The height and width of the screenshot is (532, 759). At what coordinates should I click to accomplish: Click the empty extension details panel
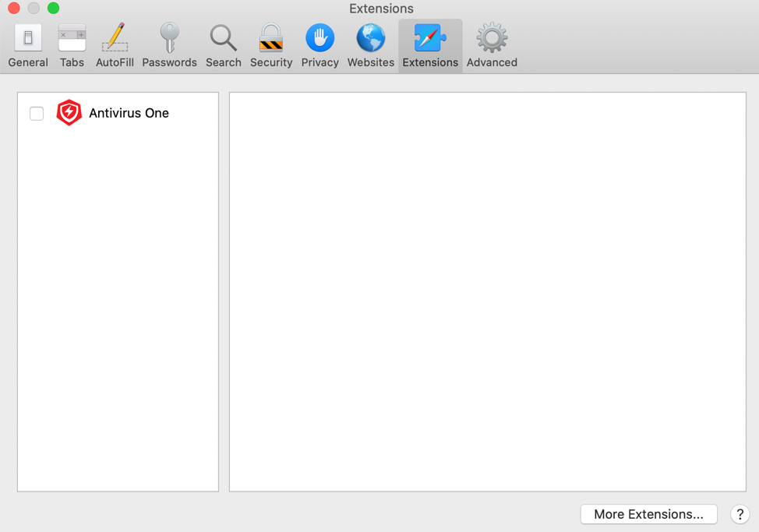click(x=487, y=292)
